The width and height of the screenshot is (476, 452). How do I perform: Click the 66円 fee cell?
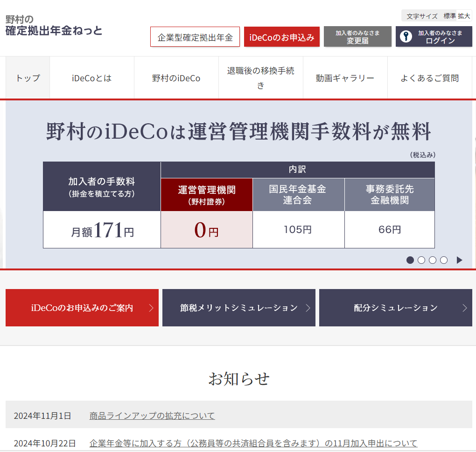click(390, 230)
